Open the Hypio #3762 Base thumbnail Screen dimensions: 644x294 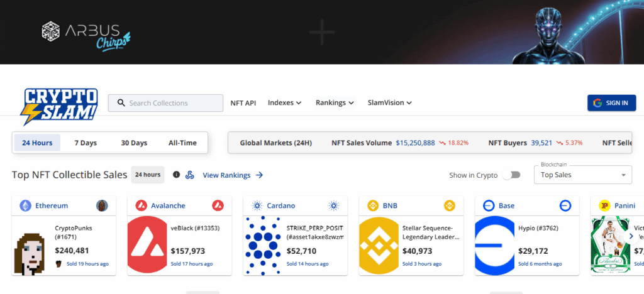(494, 246)
